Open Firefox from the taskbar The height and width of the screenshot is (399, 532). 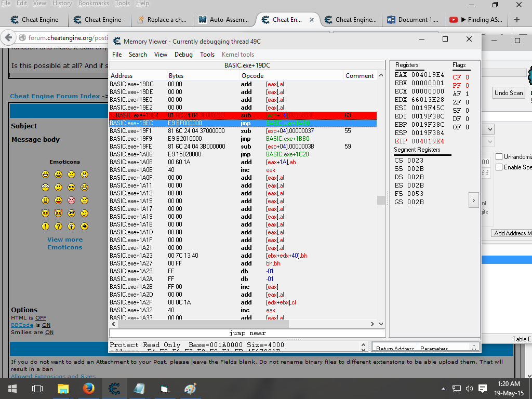pos(88,388)
